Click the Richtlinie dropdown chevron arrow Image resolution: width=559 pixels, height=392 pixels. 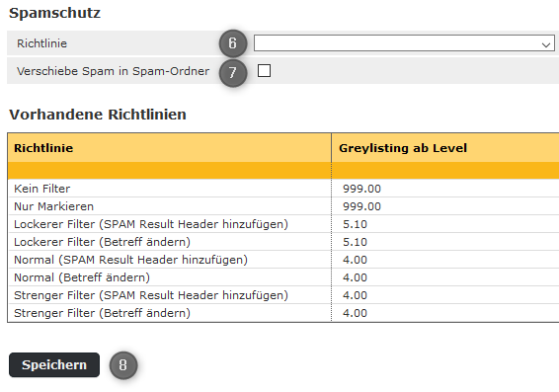click(x=545, y=44)
